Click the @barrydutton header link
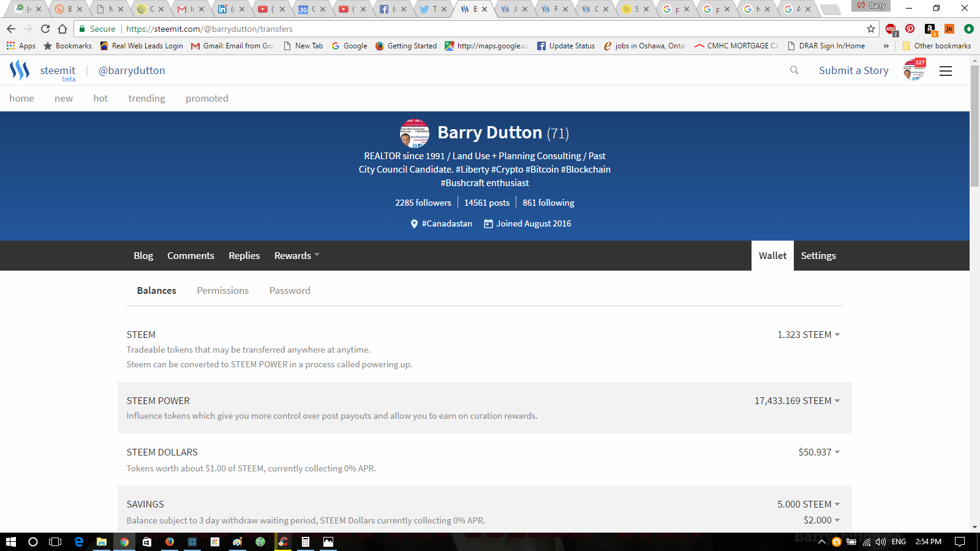 (x=132, y=70)
